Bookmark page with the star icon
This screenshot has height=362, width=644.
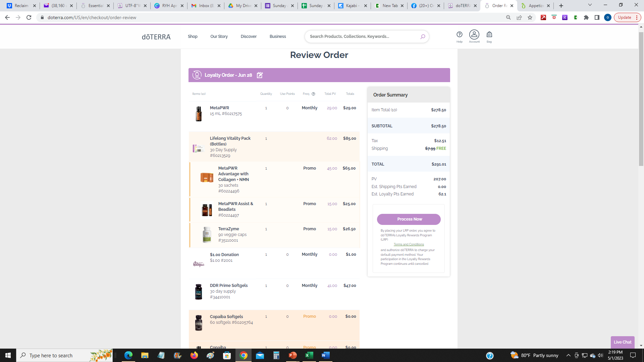pyautogui.click(x=530, y=17)
